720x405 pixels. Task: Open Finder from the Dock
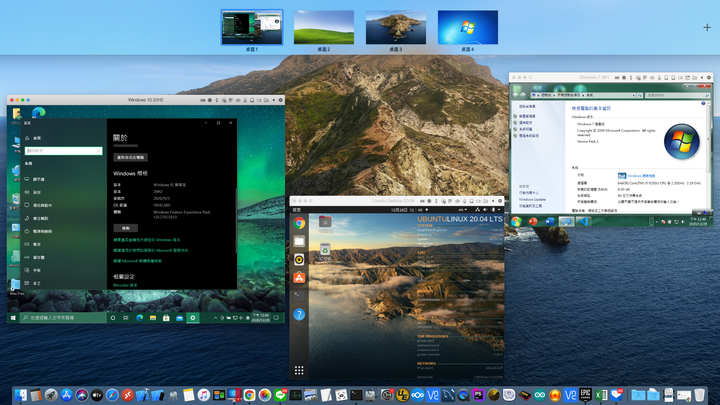21,395
